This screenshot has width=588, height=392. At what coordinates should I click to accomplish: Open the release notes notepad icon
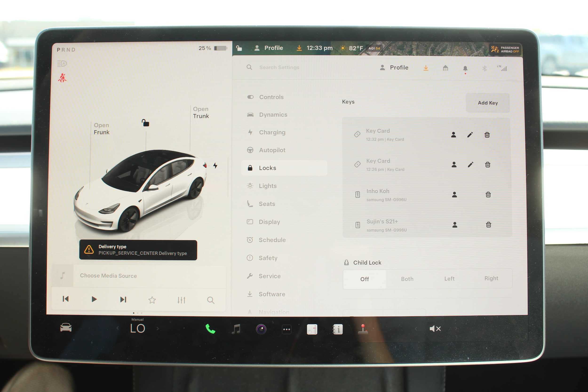click(312, 329)
